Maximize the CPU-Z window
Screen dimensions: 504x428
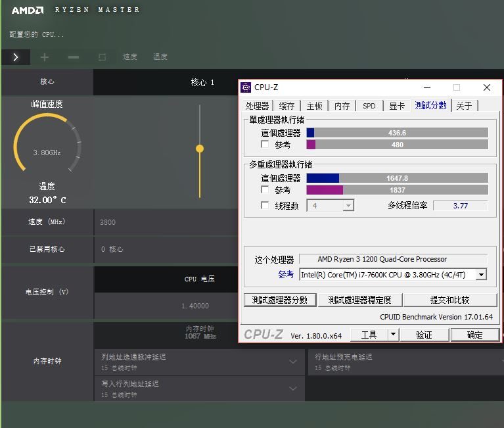[x=457, y=87]
